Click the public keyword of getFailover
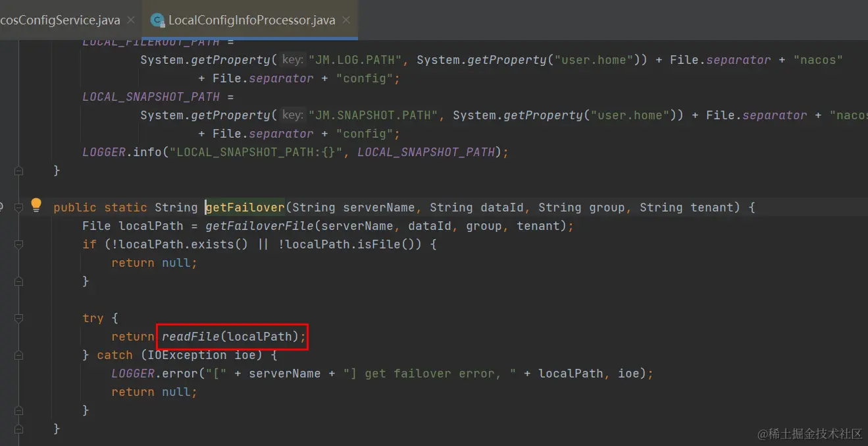This screenshot has height=446, width=868. click(75, 208)
